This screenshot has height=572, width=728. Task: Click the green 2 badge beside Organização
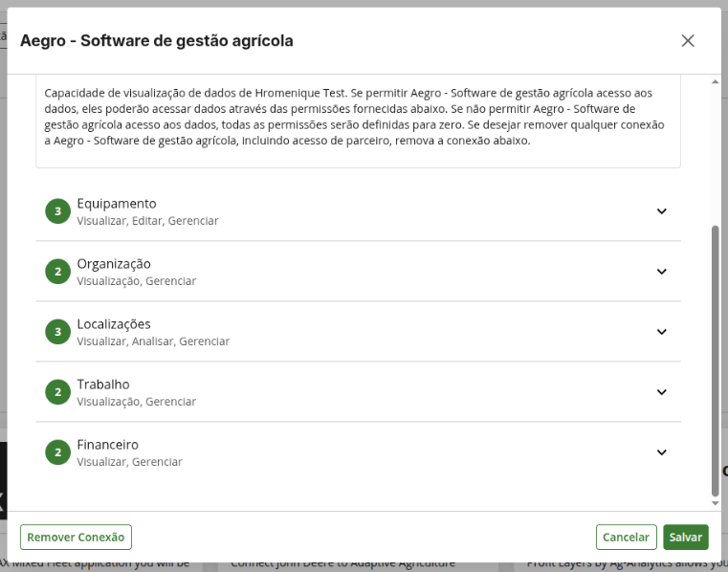58,272
